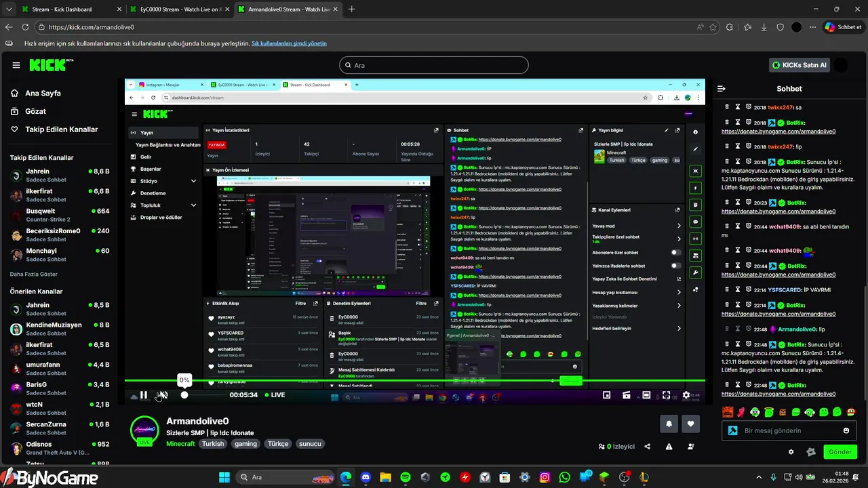Report the stream with warning icon

point(669,447)
